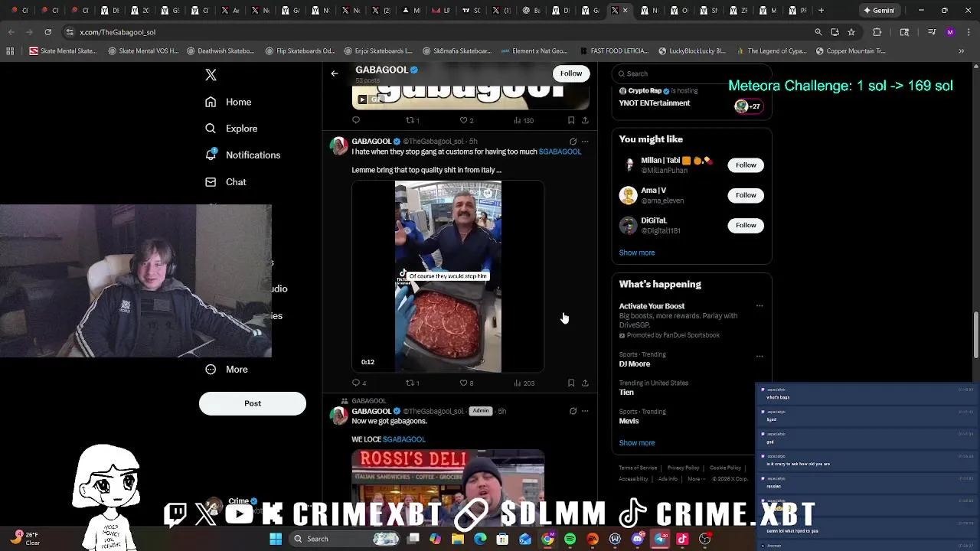View analytics showing 203 views
Viewport: 980px width, 551px height.
(524, 383)
